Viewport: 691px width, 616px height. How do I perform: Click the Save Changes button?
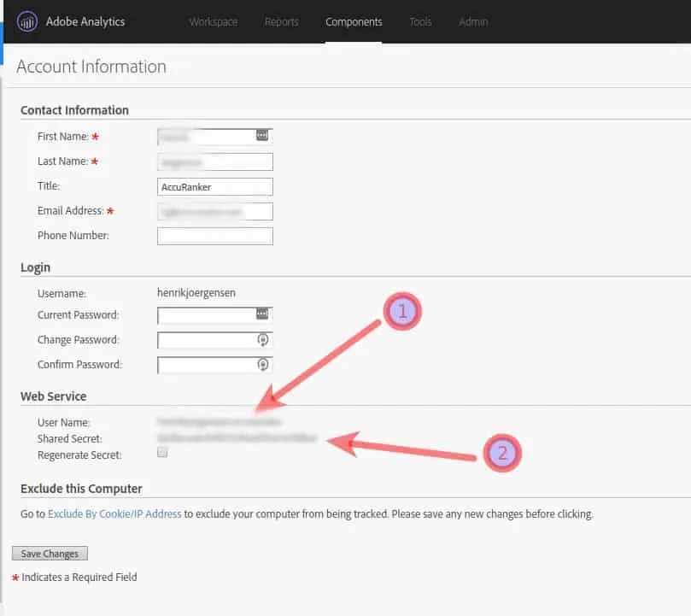pyautogui.click(x=49, y=553)
